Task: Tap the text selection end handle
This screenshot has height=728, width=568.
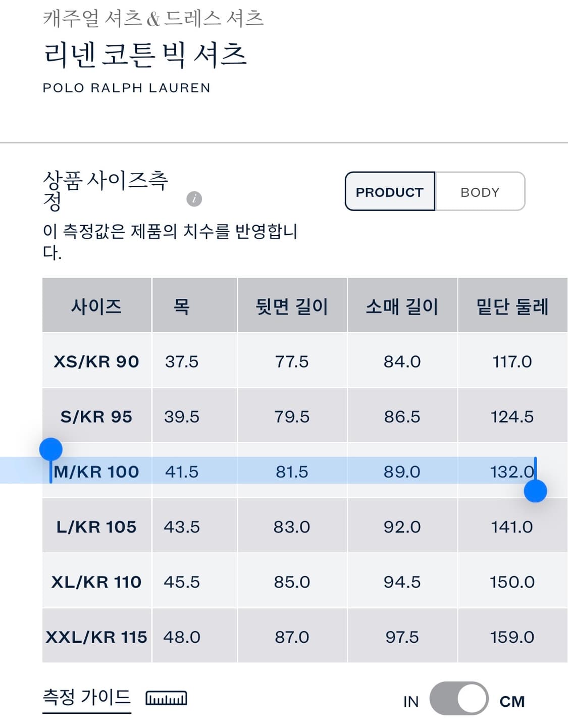Action: [x=535, y=491]
